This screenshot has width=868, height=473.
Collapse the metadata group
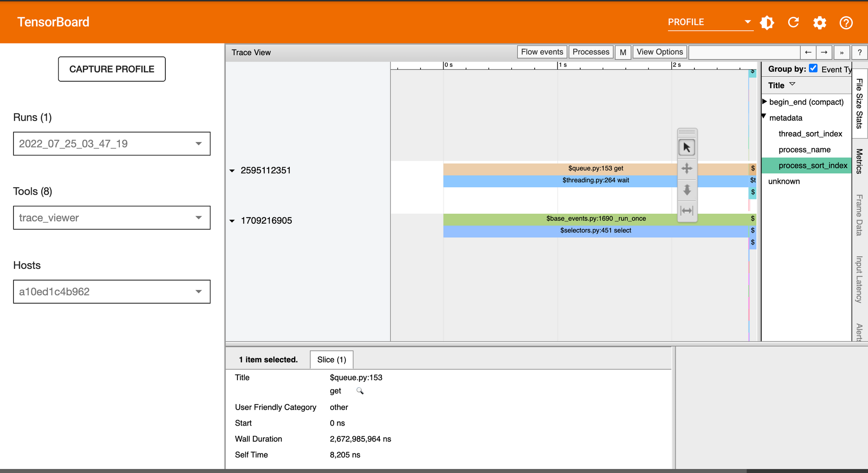(764, 116)
